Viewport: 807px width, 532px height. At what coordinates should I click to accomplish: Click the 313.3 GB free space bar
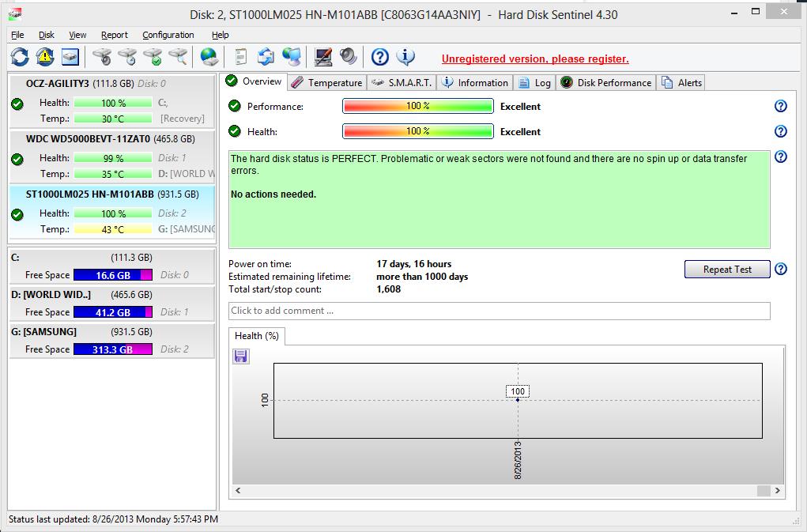[x=113, y=349]
